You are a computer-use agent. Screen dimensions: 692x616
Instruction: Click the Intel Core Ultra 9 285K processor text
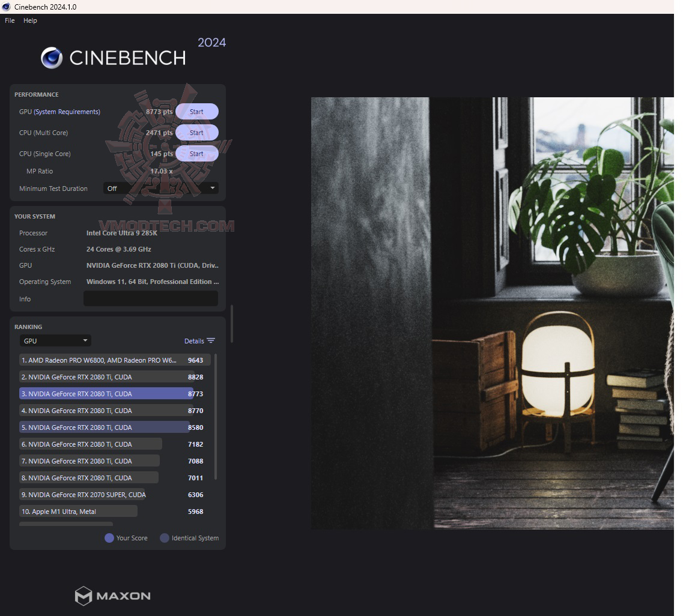[x=122, y=233]
